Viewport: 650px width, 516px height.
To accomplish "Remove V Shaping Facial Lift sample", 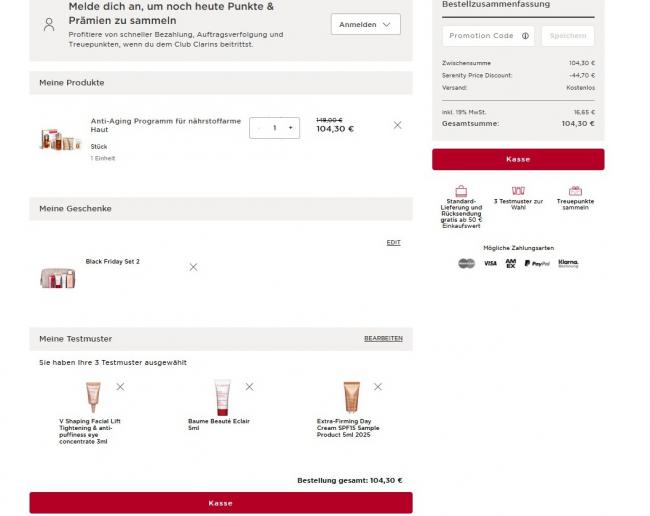I will pos(120,386).
